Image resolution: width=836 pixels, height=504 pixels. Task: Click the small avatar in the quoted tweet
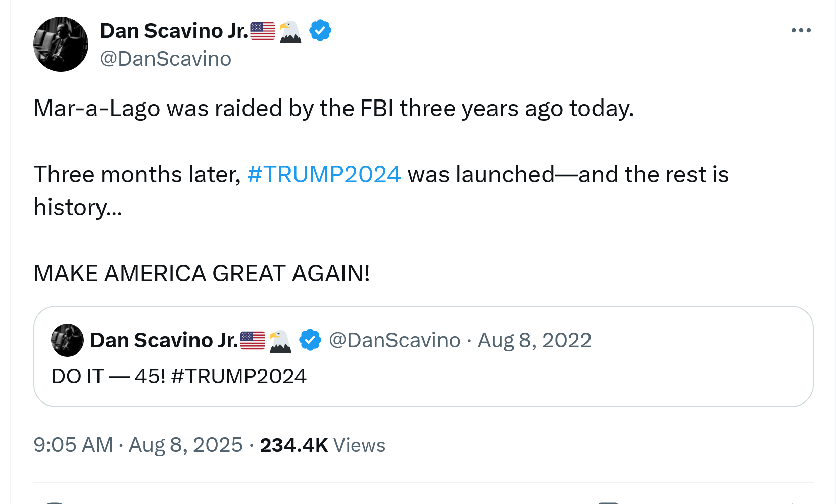67,340
